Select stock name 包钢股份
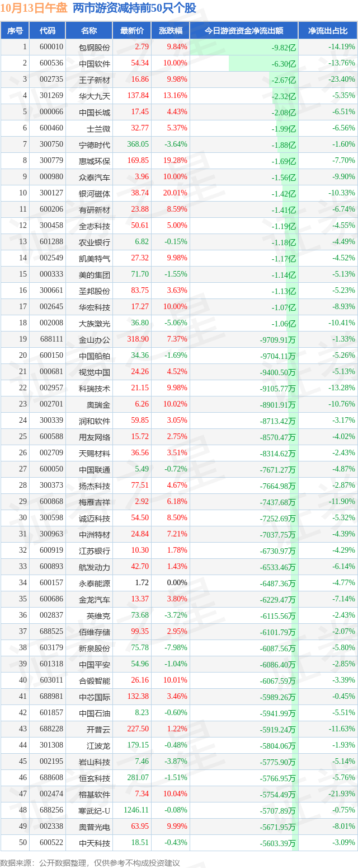This screenshot has width=358, height=868. tap(95, 47)
